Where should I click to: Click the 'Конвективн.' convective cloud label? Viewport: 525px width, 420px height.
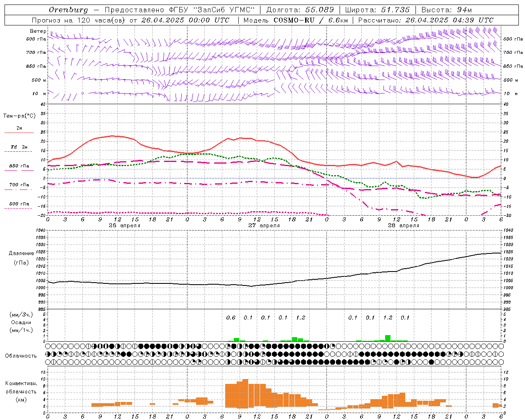21,383
